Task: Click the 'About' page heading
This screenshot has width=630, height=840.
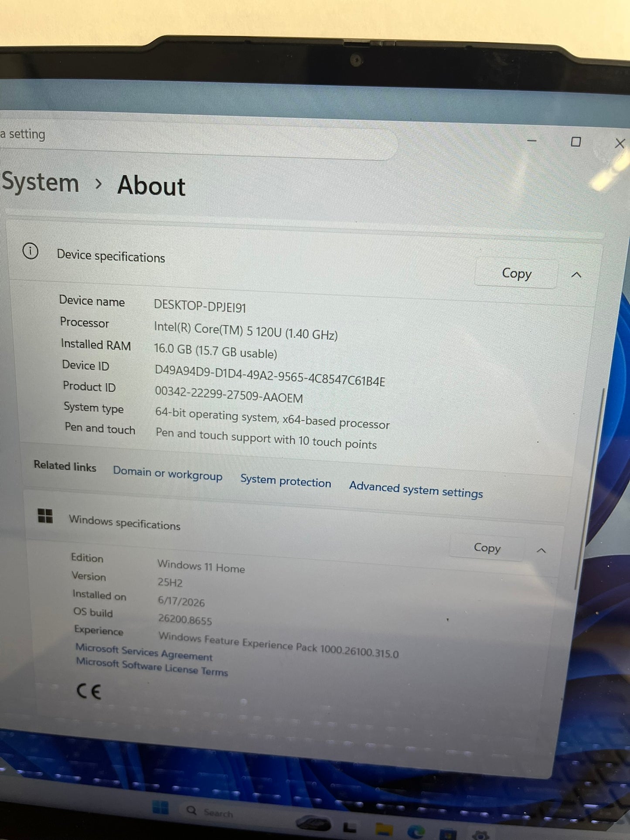Action: (x=151, y=186)
